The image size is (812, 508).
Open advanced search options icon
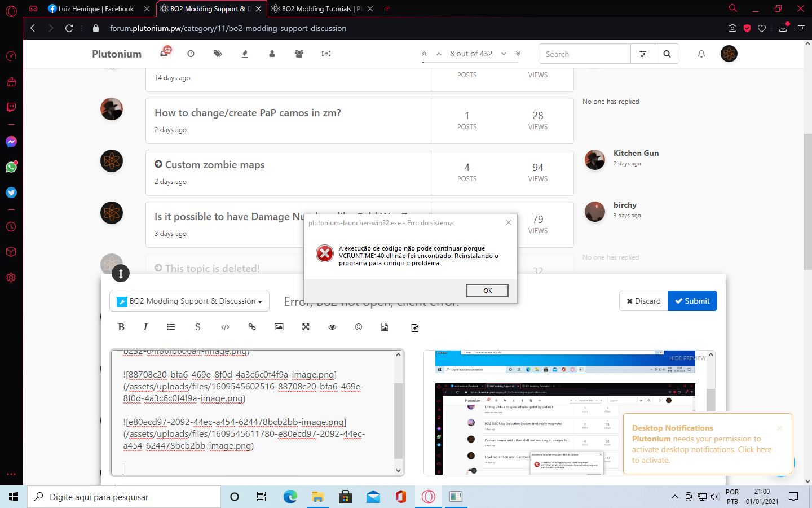[643, 54]
